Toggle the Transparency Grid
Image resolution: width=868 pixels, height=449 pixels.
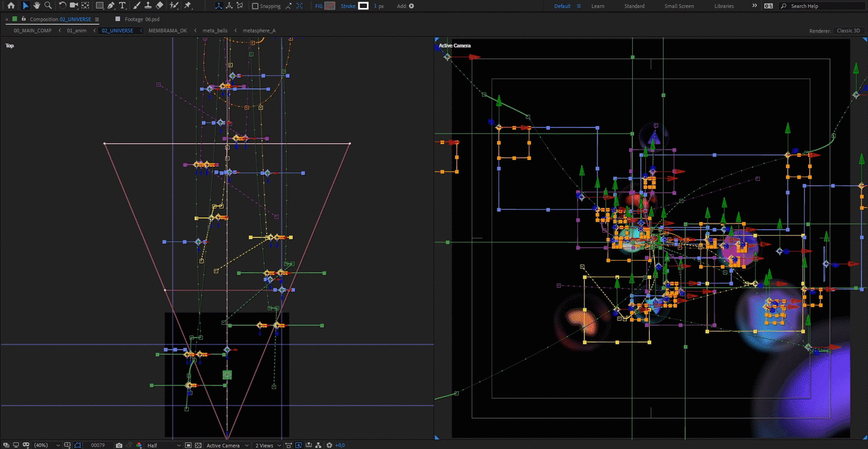[198, 445]
